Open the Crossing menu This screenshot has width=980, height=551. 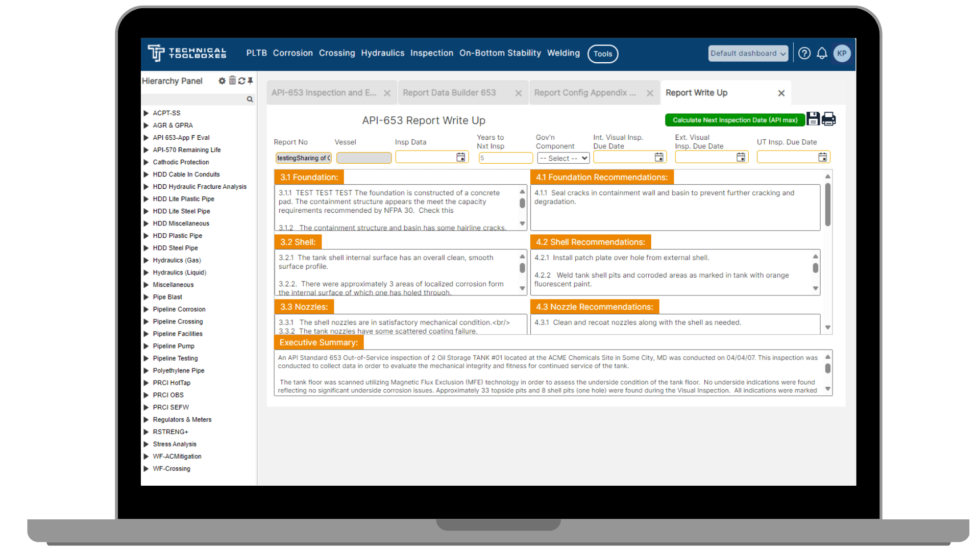tap(337, 53)
